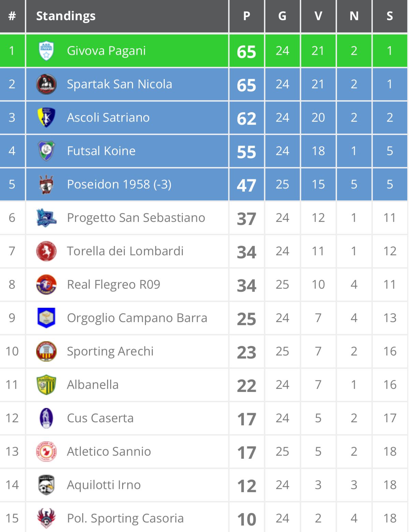This screenshot has width=409, height=532.
Task: Click the Spartak San Nicola logo
Action: pyautogui.click(x=46, y=84)
